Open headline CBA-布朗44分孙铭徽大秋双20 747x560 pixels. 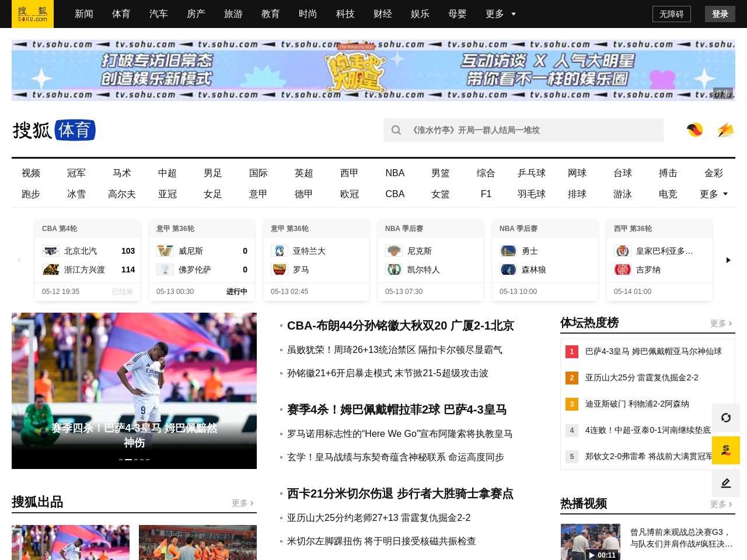tap(400, 325)
